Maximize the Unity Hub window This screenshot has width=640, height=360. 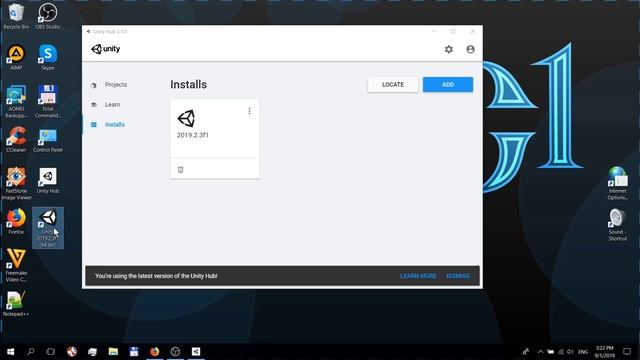coord(453,31)
